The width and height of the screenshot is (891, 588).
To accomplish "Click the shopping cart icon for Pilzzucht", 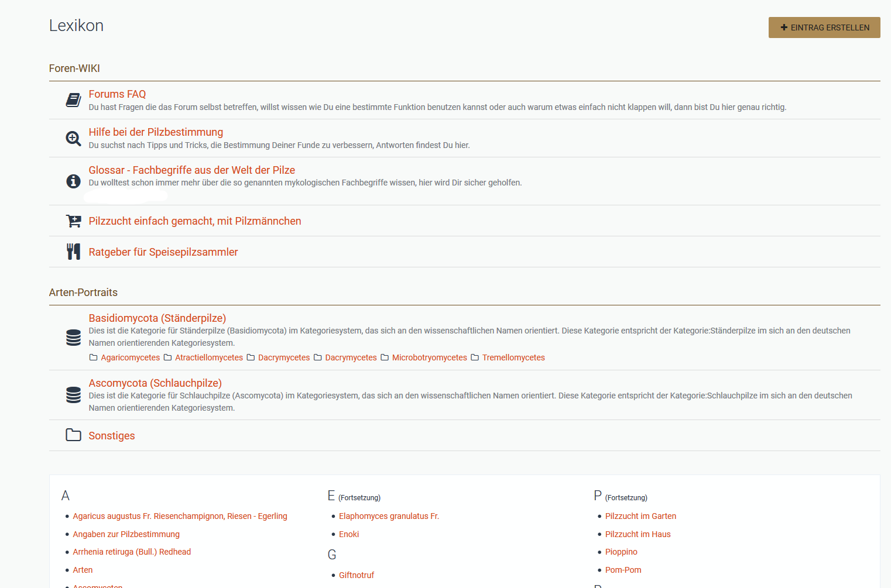I will pos(73,221).
